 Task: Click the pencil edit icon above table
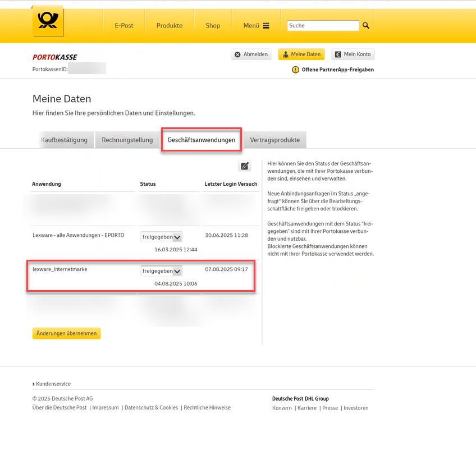tap(244, 166)
